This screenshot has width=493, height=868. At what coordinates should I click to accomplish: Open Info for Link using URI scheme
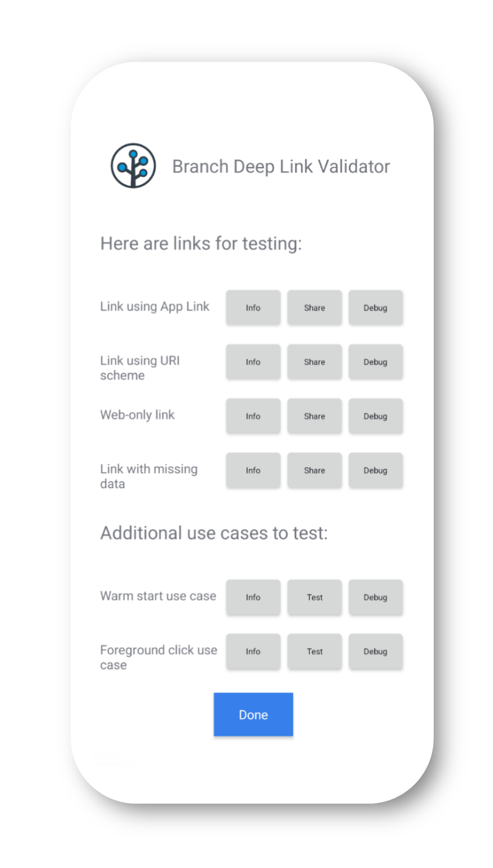click(253, 362)
